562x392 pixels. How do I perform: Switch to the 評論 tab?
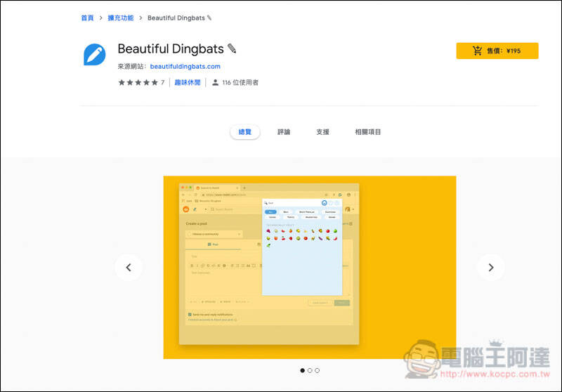[x=284, y=132]
